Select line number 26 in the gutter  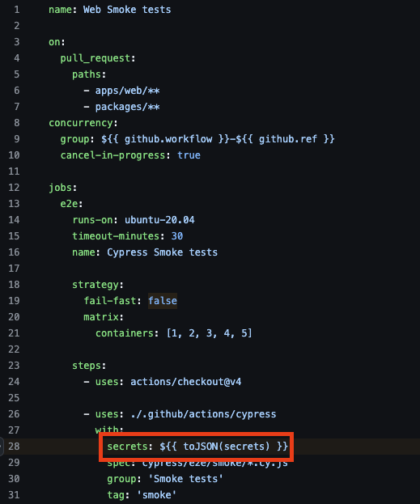14,414
